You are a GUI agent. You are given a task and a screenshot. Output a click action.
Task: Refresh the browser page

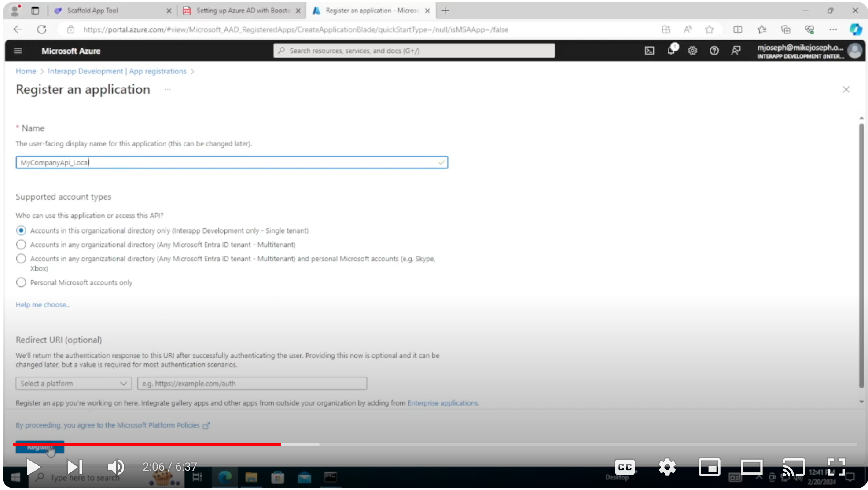[x=42, y=29]
